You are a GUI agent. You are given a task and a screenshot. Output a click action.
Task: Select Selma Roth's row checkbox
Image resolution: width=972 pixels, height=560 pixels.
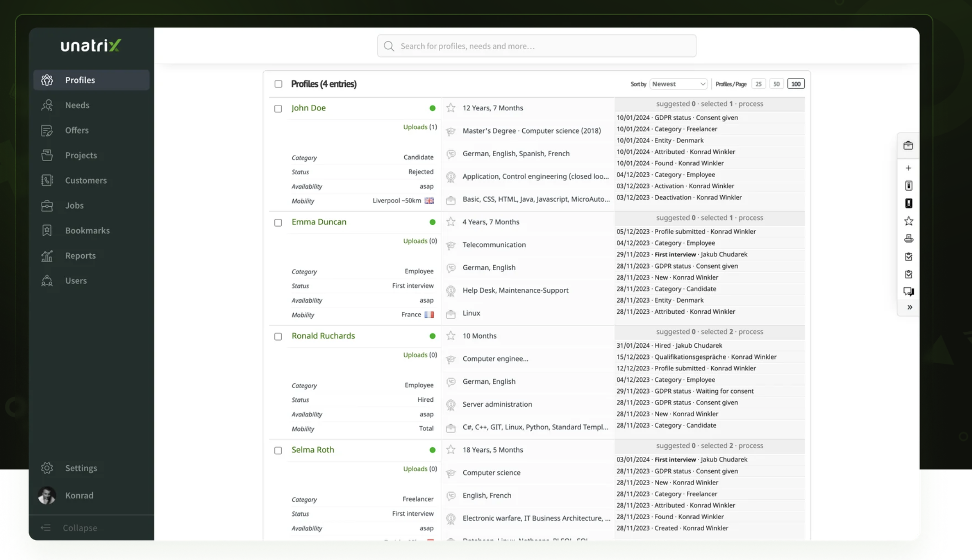pos(278,450)
